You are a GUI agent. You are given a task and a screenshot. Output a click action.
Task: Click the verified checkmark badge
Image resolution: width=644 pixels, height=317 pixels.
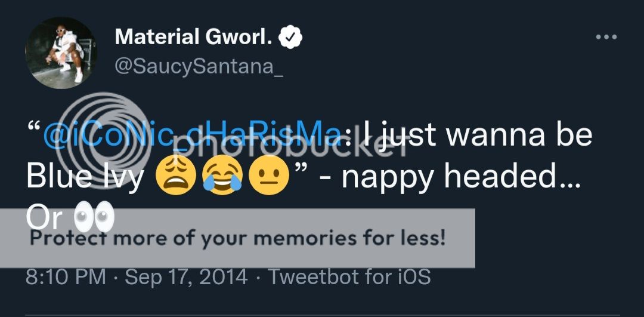point(291,38)
